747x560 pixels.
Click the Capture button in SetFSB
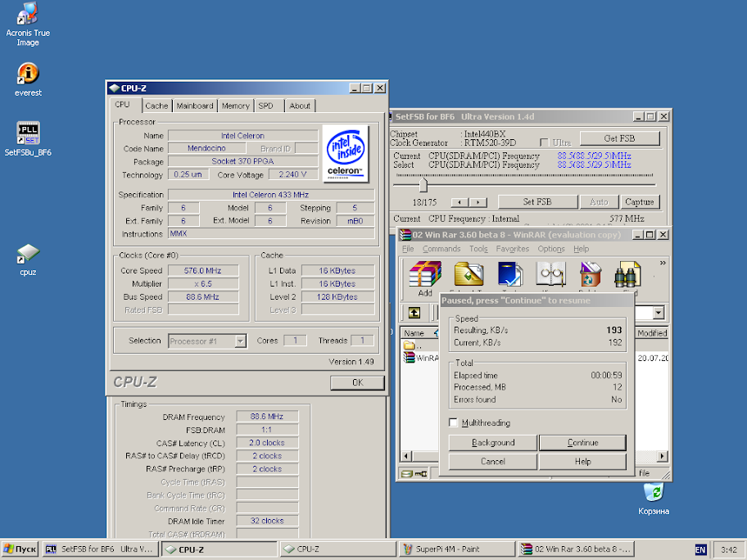click(x=640, y=202)
